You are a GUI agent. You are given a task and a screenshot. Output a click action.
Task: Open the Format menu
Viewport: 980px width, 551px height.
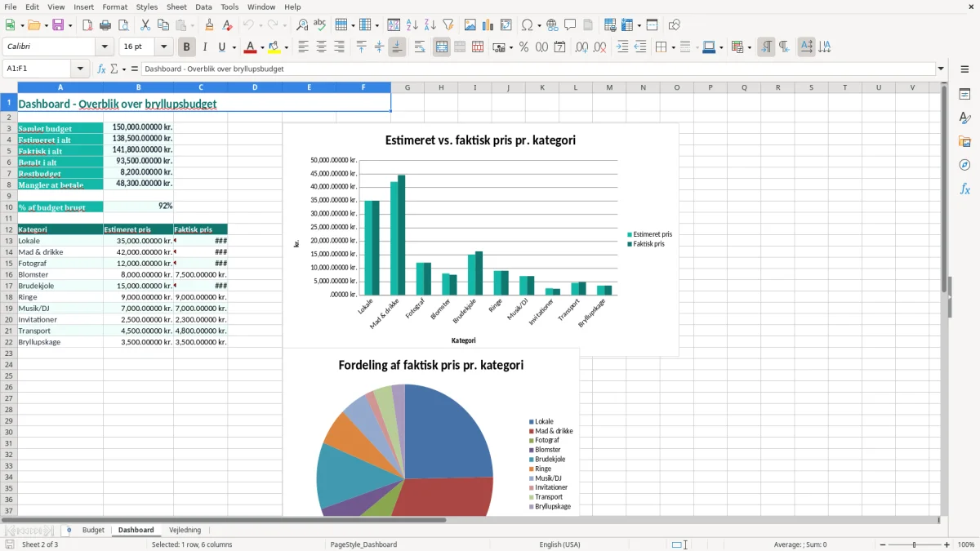point(114,7)
